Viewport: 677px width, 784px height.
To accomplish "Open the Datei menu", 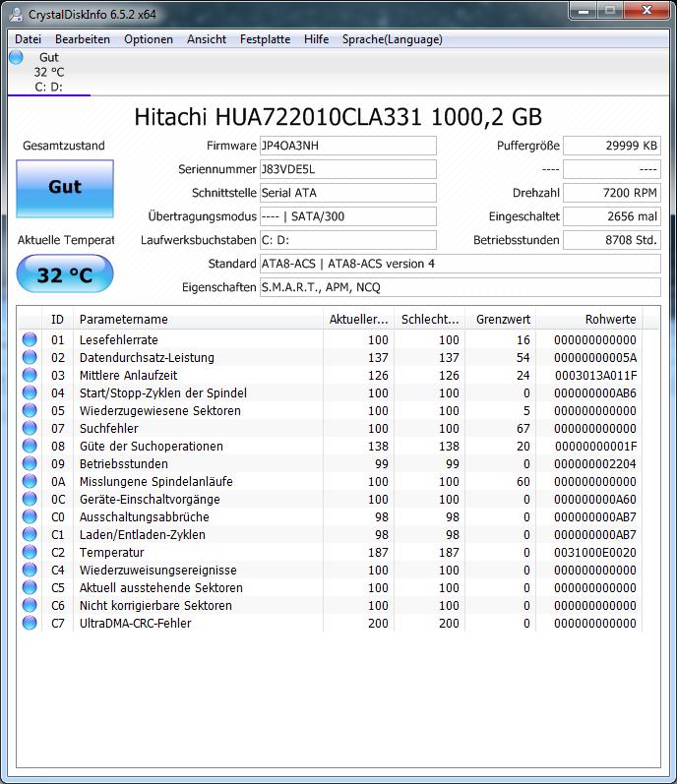I will point(28,39).
